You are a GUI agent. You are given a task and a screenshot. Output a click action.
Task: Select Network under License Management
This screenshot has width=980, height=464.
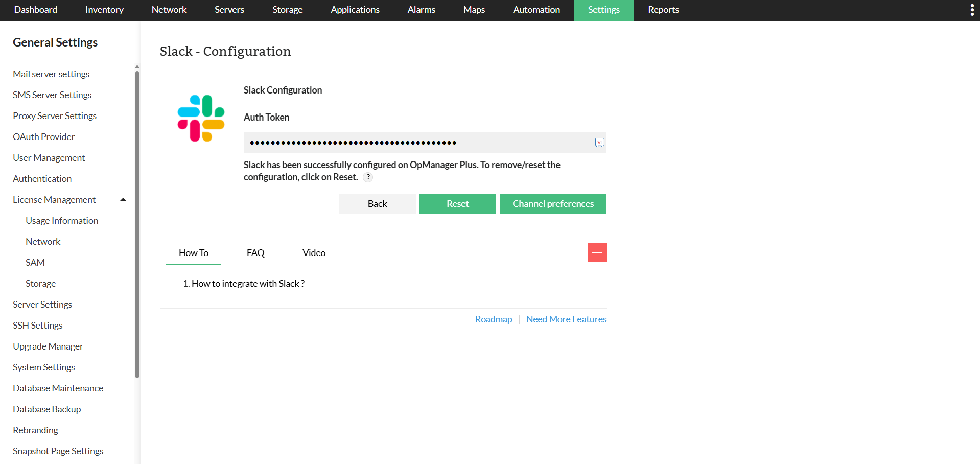pos(43,242)
